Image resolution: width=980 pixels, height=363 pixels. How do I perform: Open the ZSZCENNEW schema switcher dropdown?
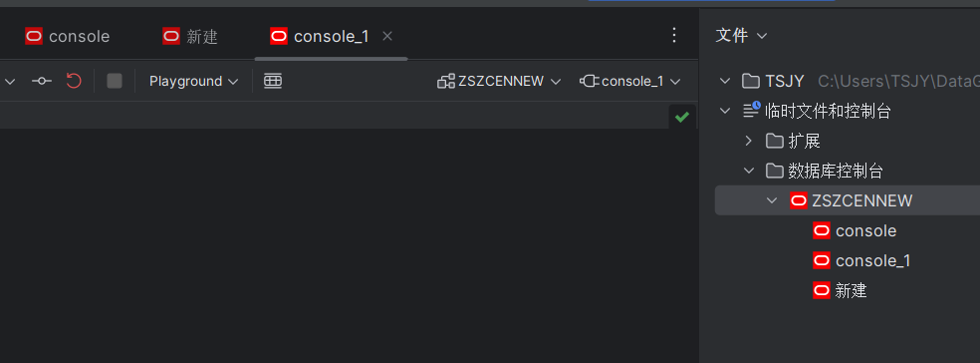[x=499, y=82]
